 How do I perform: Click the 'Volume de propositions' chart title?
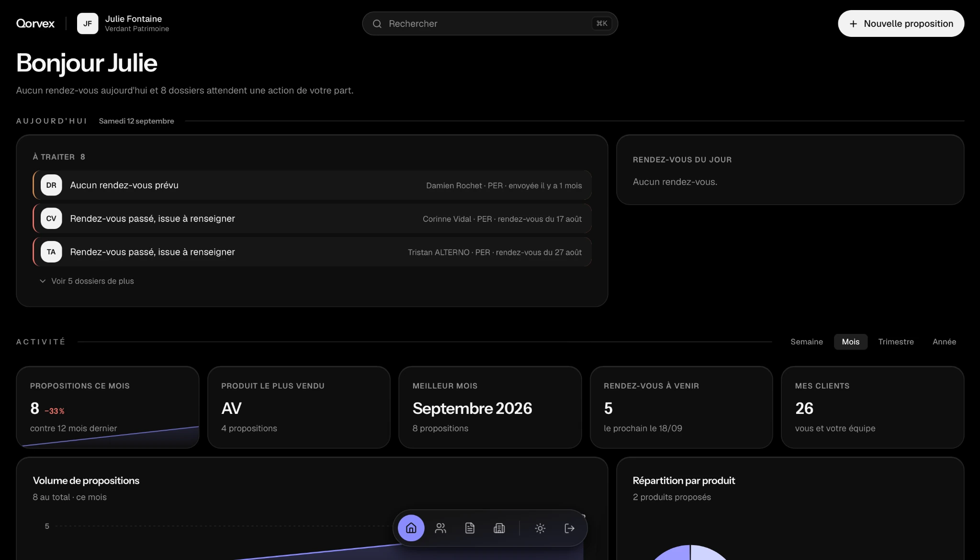86,480
